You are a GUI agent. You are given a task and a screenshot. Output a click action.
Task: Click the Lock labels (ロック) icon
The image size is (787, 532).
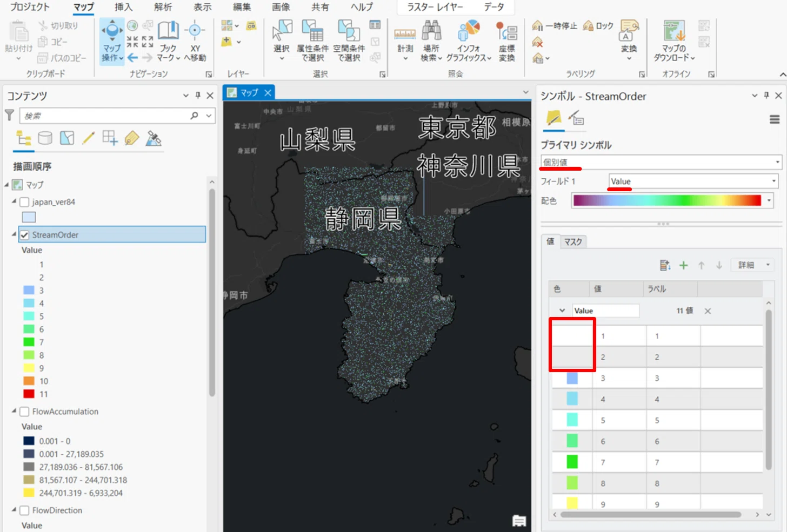tap(588, 25)
